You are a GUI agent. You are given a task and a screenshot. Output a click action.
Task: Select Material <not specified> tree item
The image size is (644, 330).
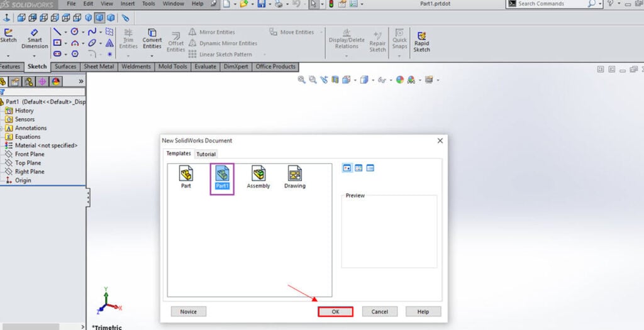46,146
